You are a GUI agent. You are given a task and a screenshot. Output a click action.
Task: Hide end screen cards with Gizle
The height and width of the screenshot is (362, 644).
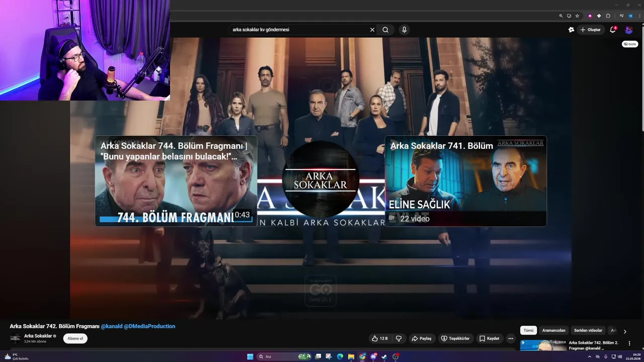click(x=630, y=44)
